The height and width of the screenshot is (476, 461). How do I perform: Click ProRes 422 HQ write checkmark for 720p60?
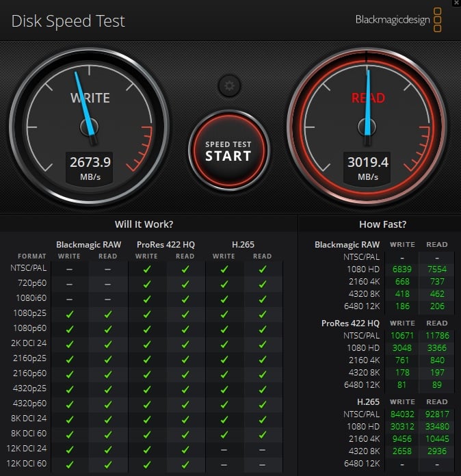(147, 285)
